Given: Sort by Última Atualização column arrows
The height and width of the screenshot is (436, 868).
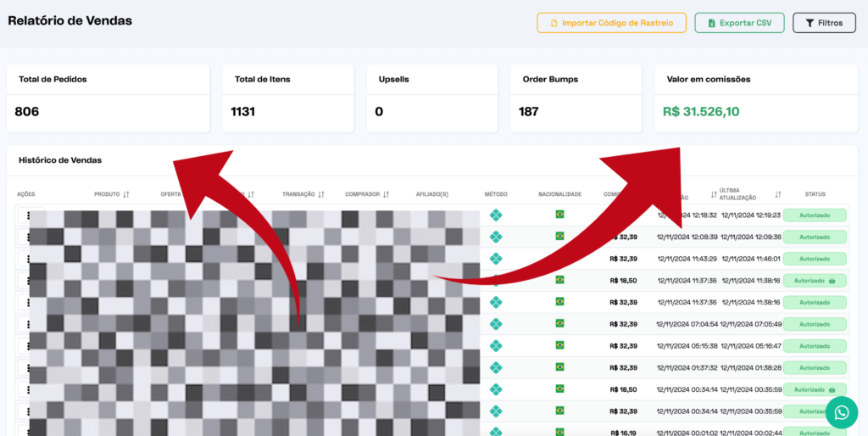Looking at the screenshot, I should 777,194.
